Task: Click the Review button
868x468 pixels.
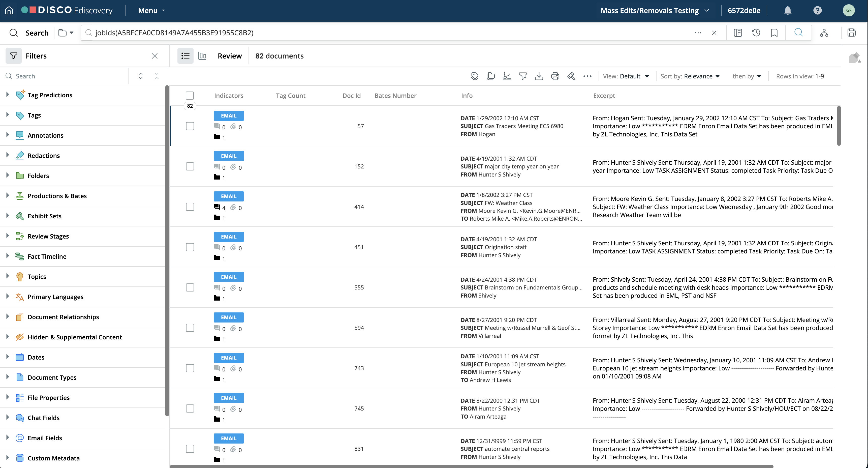Action: 229,56
